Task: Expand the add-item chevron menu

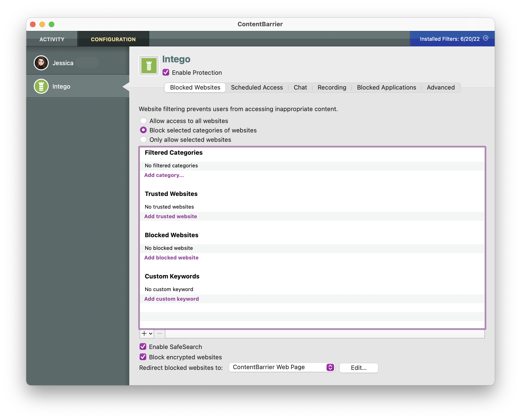Action: tap(151, 334)
